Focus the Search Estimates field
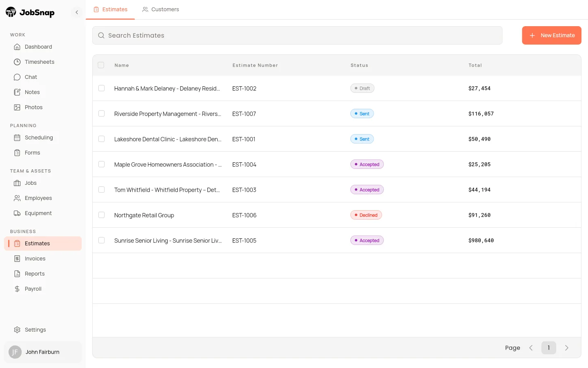The width and height of the screenshot is (588, 368). [297, 36]
